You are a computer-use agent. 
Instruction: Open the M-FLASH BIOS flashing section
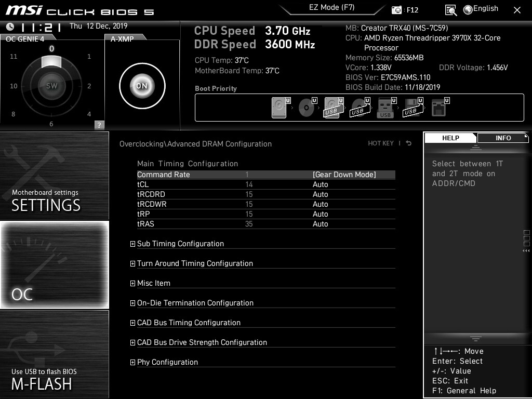point(54,354)
